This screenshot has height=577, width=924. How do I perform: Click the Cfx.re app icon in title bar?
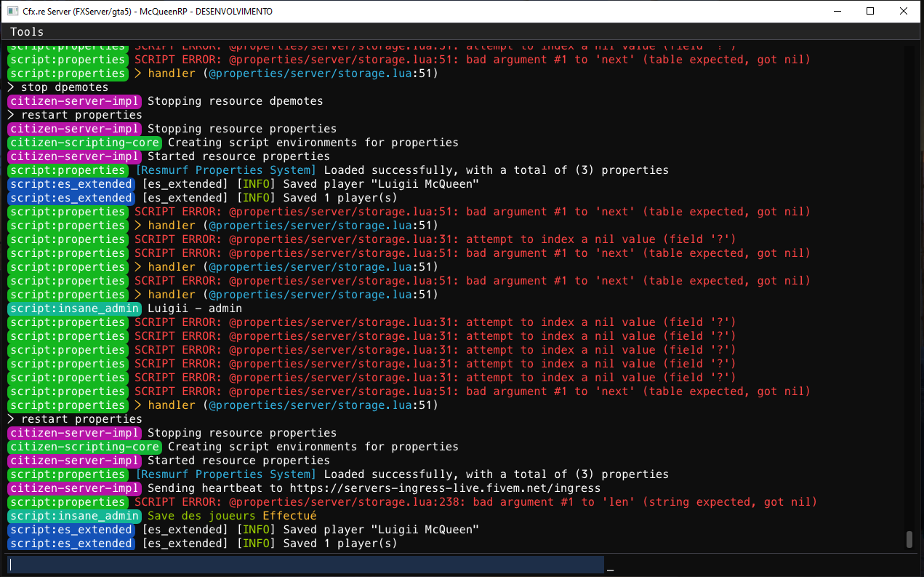point(12,11)
